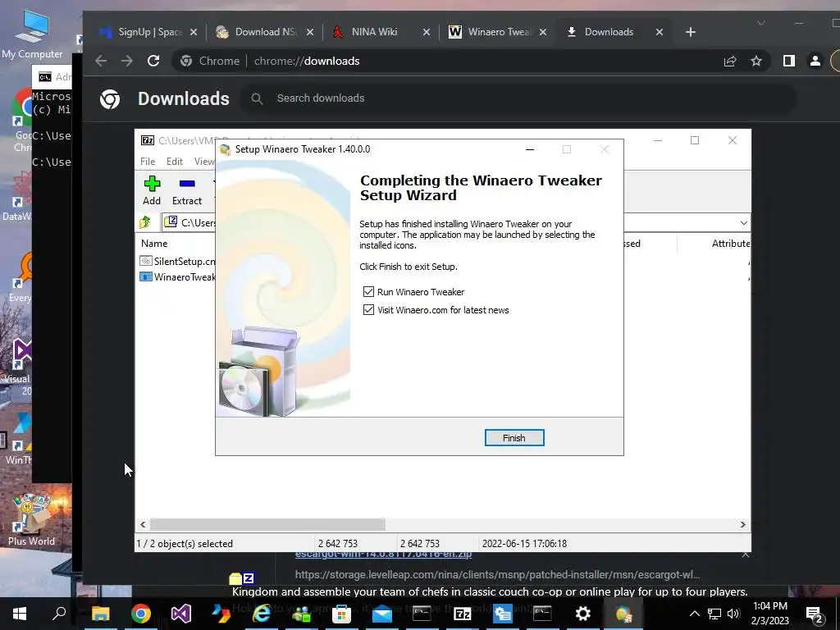Close the NINA Wiki tab

(427, 32)
